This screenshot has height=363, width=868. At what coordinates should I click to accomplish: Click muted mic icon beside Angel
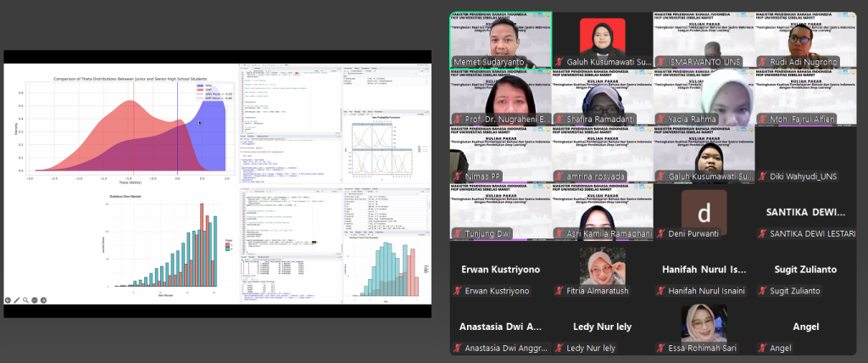pos(765,348)
